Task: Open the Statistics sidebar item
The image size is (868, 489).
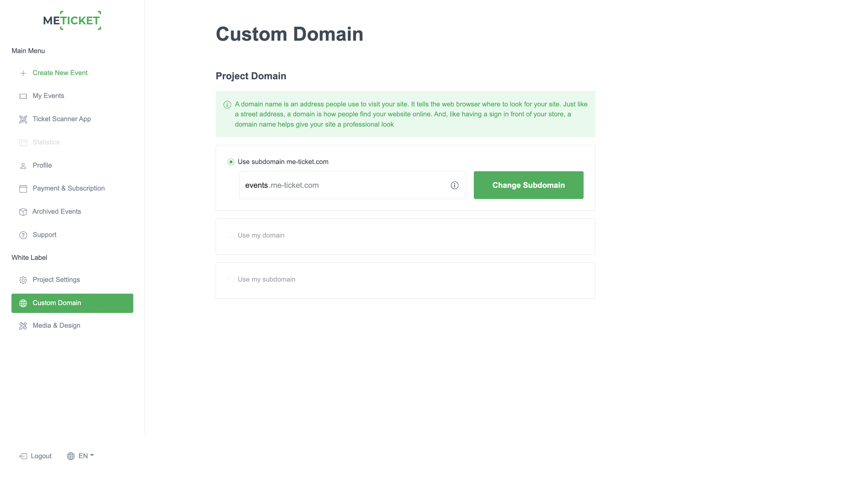Action: tap(46, 142)
